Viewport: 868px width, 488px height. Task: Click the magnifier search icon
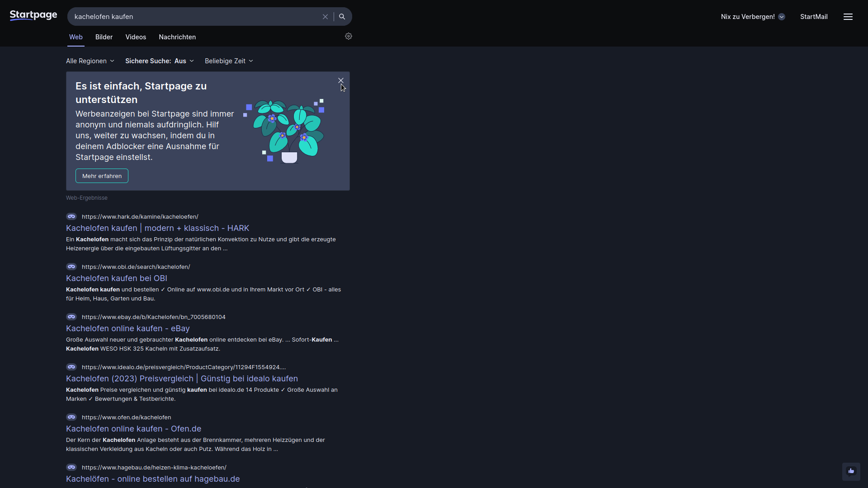[342, 17]
